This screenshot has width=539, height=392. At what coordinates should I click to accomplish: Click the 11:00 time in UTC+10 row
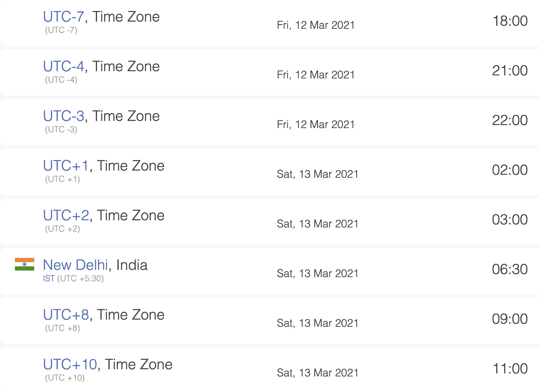point(510,369)
